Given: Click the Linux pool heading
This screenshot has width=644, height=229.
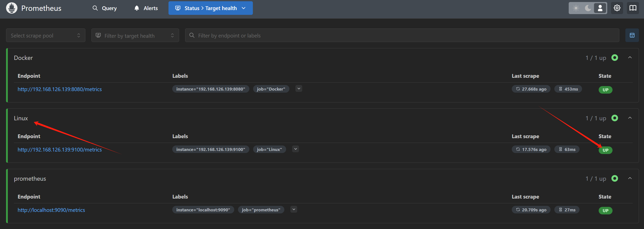Looking at the screenshot, I should [x=21, y=118].
